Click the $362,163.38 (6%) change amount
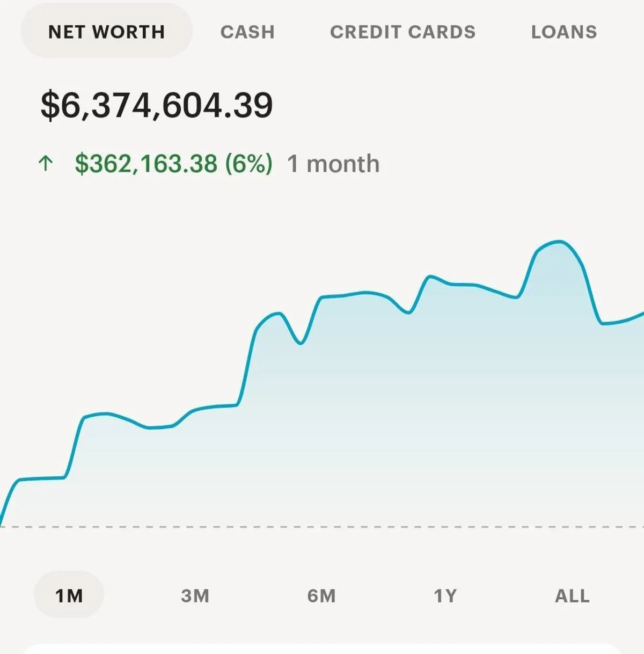The width and height of the screenshot is (644, 654). point(173,164)
